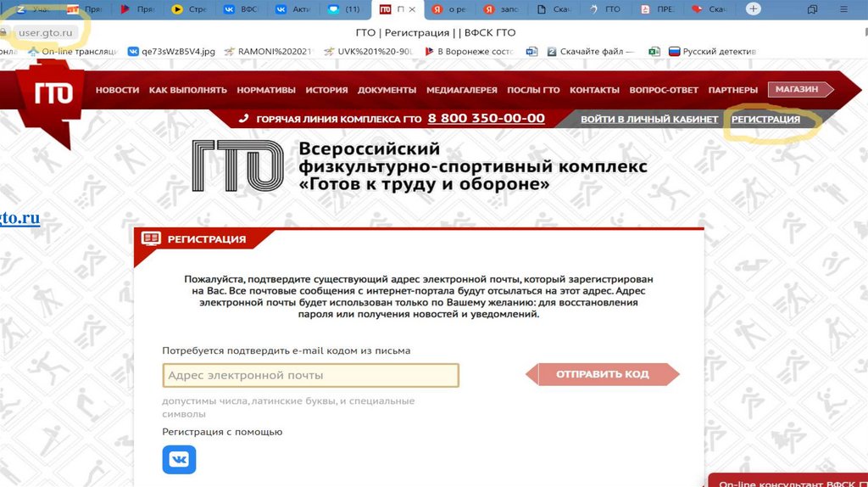Switch to the VK tab 'Акти'
This screenshot has width=868, height=487.
[x=293, y=9]
